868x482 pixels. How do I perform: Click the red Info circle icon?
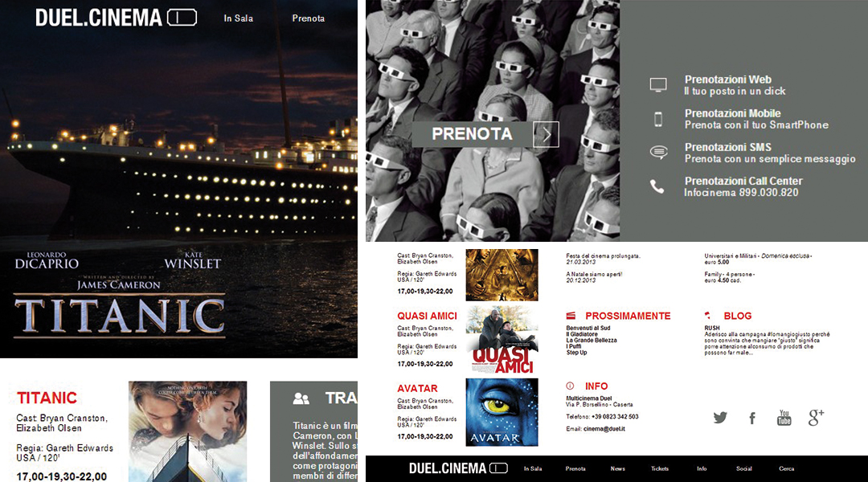pyautogui.click(x=570, y=386)
